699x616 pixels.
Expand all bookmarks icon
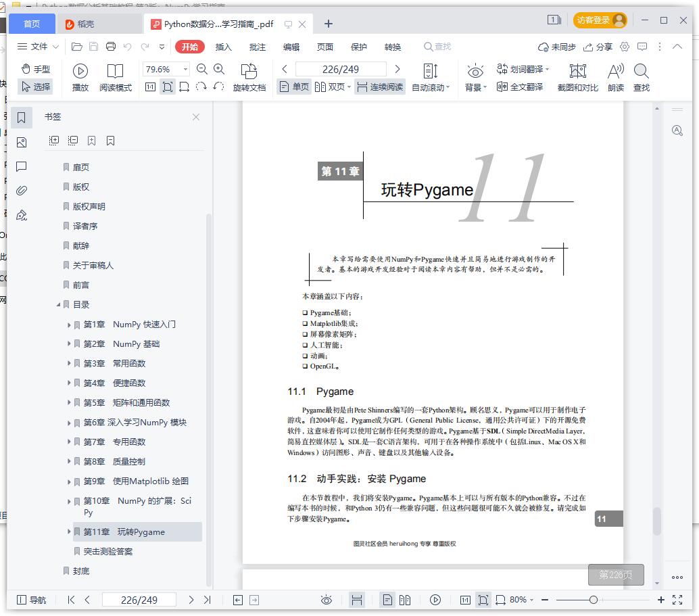(53, 141)
